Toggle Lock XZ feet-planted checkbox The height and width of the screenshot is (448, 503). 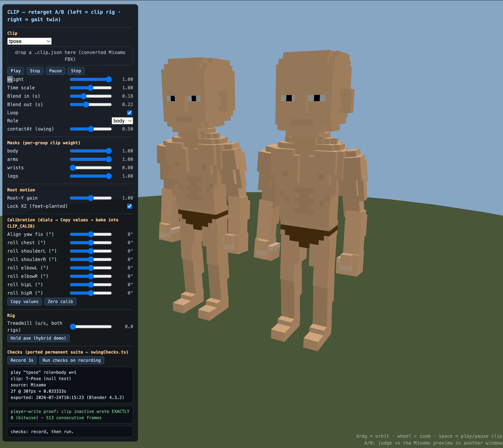[130, 206]
